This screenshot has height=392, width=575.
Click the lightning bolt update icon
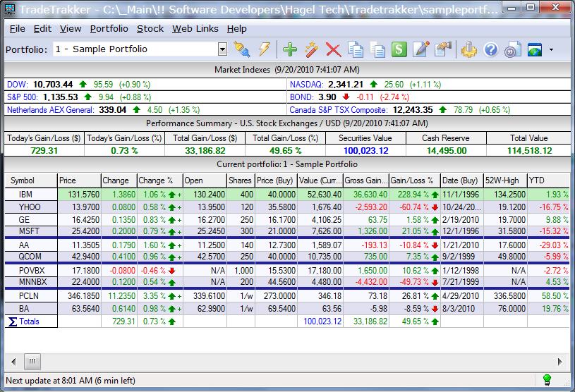(x=265, y=49)
